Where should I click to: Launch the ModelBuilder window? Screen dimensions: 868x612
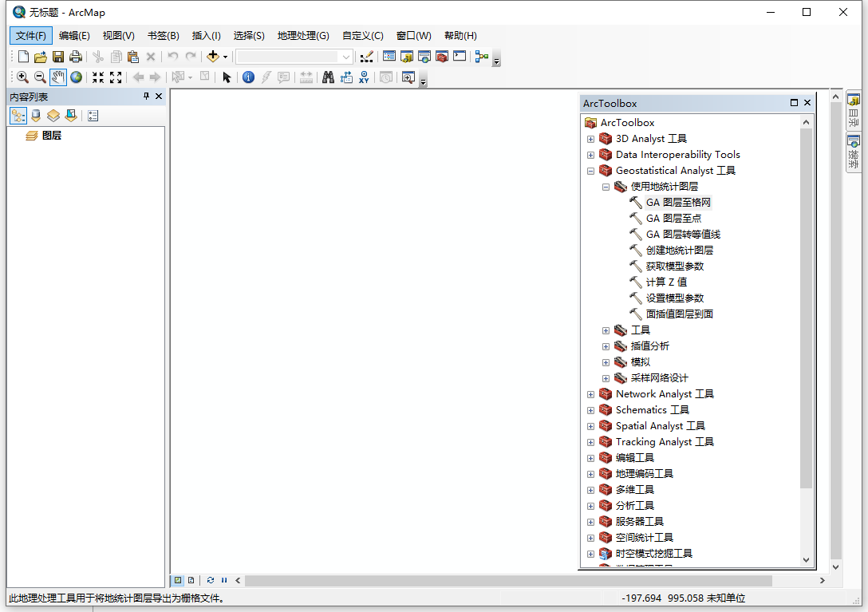pyautogui.click(x=482, y=57)
